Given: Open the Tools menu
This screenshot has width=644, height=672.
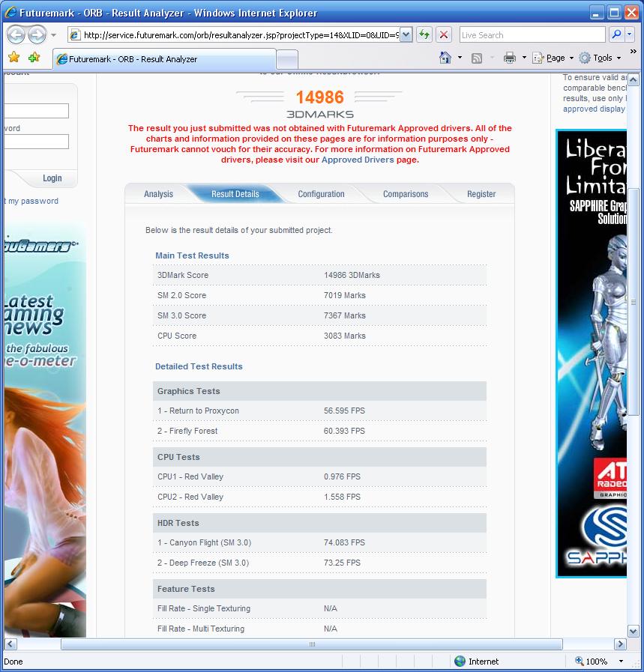Looking at the screenshot, I should (x=600, y=58).
